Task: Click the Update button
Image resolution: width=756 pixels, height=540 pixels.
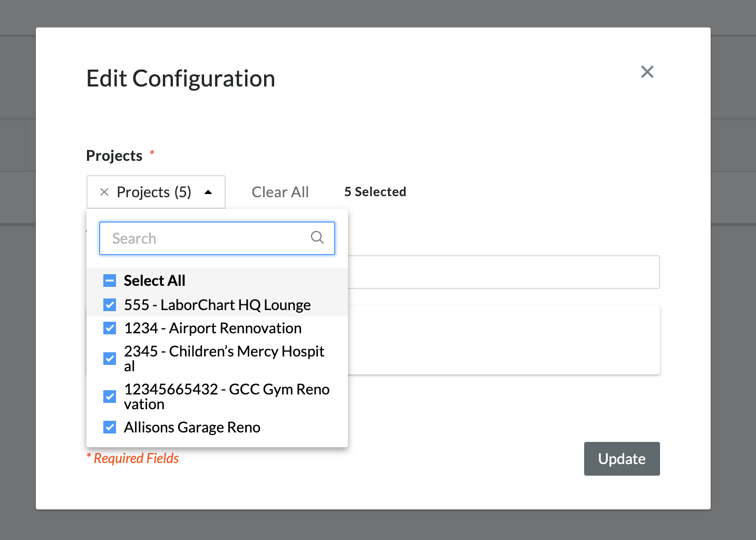Action: (622, 459)
